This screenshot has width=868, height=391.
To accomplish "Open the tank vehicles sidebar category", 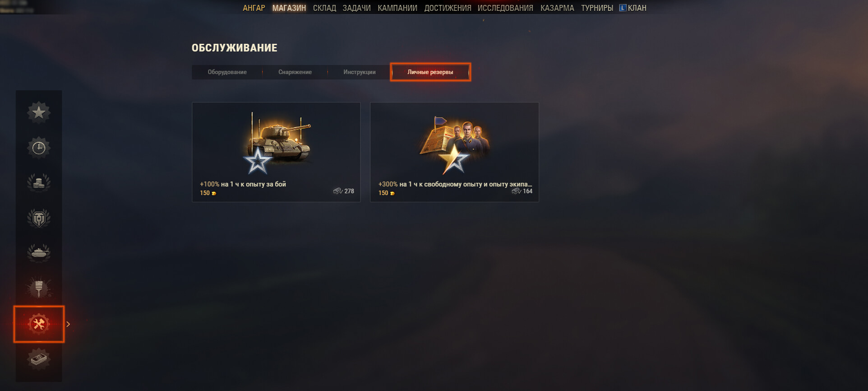I will tap(39, 253).
